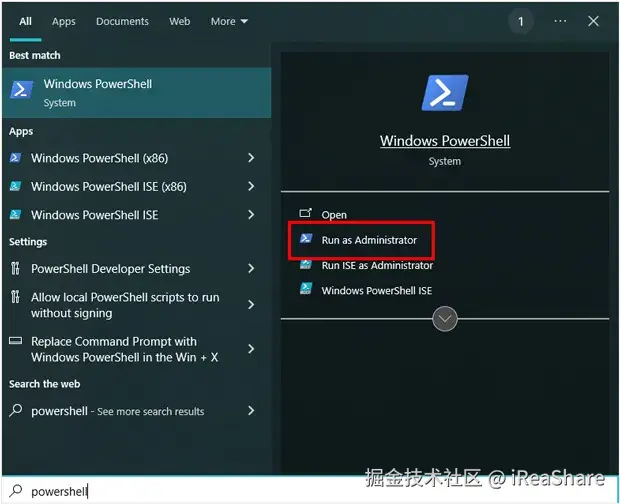Open Replace Command Prompt with PowerShell setting
Image resolution: width=620 pixels, height=504 pixels.
(x=136, y=349)
